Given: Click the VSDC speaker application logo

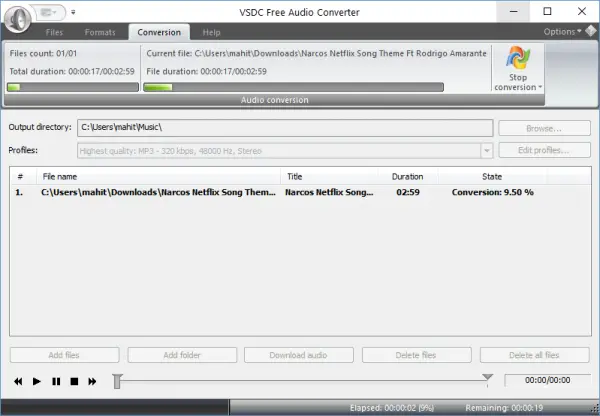Looking at the screenshot, I should [18, 19].
